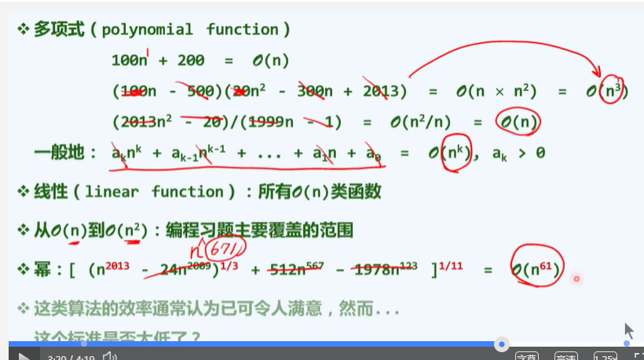Click the heading 多项式 (polynomial function)
The image size is (644, 360).
click(x=162, y=30)
